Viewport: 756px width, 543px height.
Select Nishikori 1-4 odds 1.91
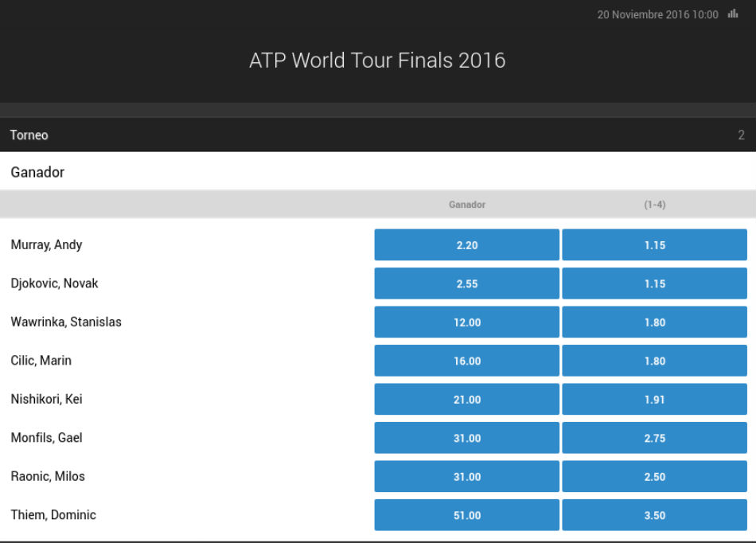click(655, 400)
